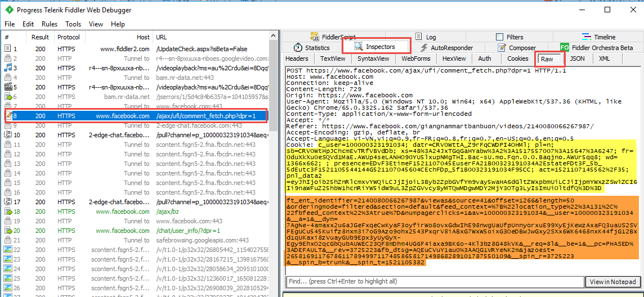The image size is (644, 297).
Task: Sort sessions by the Result column header
Action: (x=40, y=37)
